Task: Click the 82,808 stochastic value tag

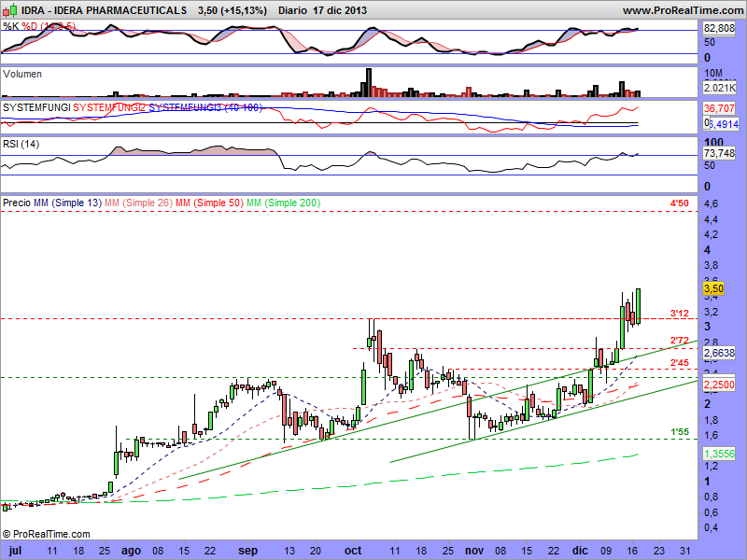Action: pos(721,30)
